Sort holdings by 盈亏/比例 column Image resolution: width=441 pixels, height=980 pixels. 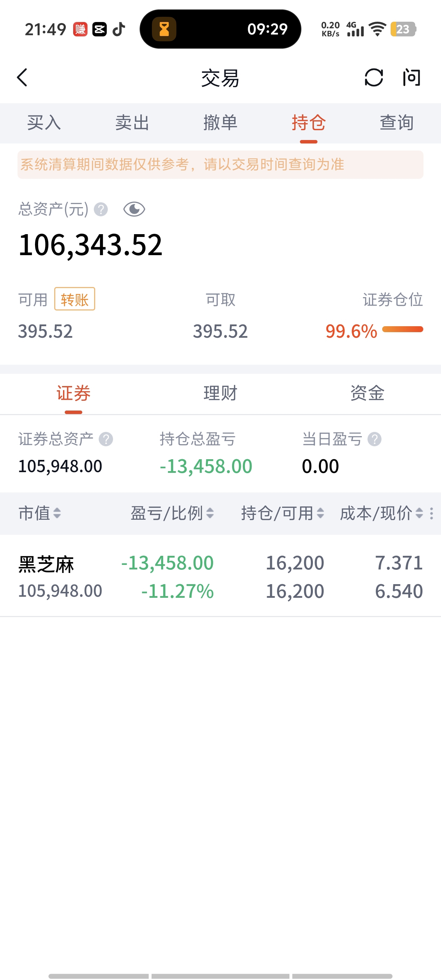[x=172, y=513]
